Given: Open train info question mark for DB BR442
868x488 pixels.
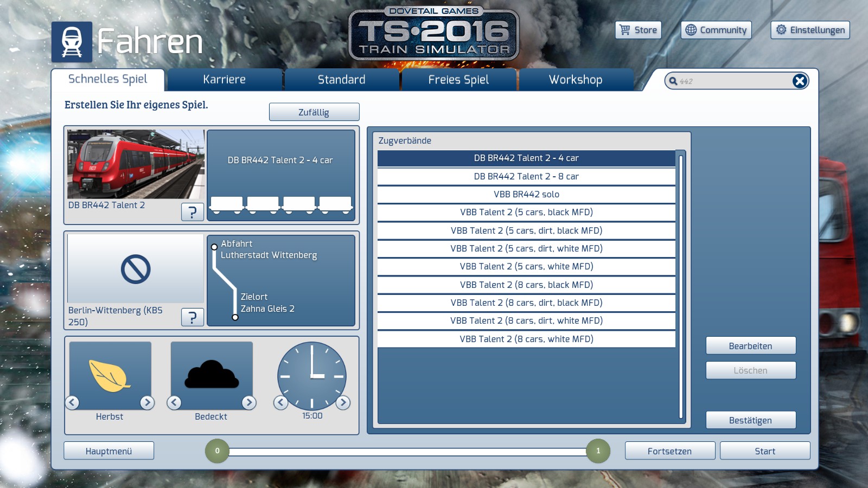Looking at the screenshot, I should pos(193,212).
